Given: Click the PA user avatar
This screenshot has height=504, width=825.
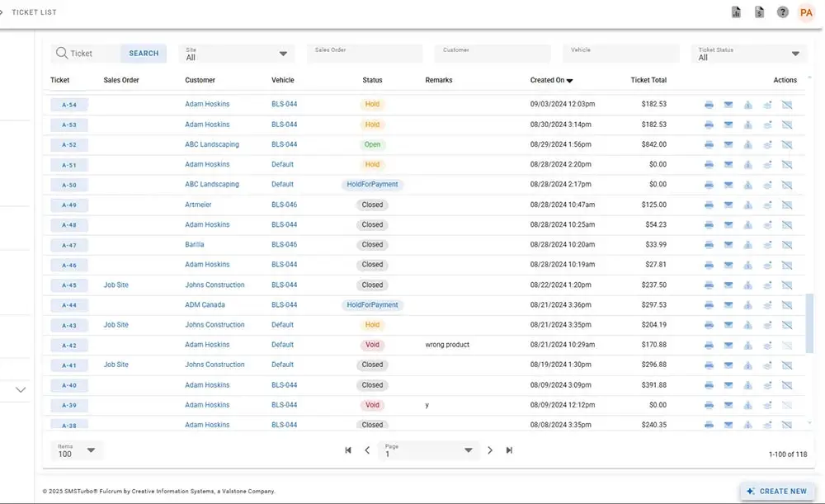Looking at the screenshot, I should (x=806, y=12).
